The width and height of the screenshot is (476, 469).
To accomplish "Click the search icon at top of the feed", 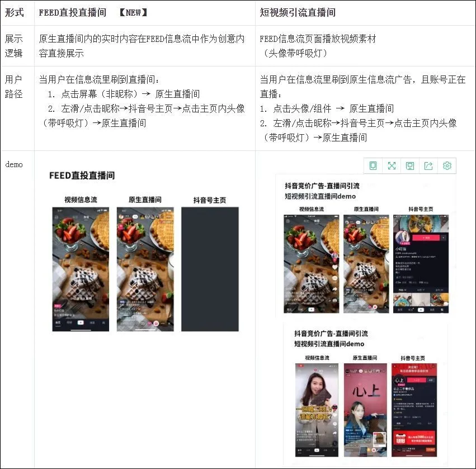I will [x=288, y=221].
